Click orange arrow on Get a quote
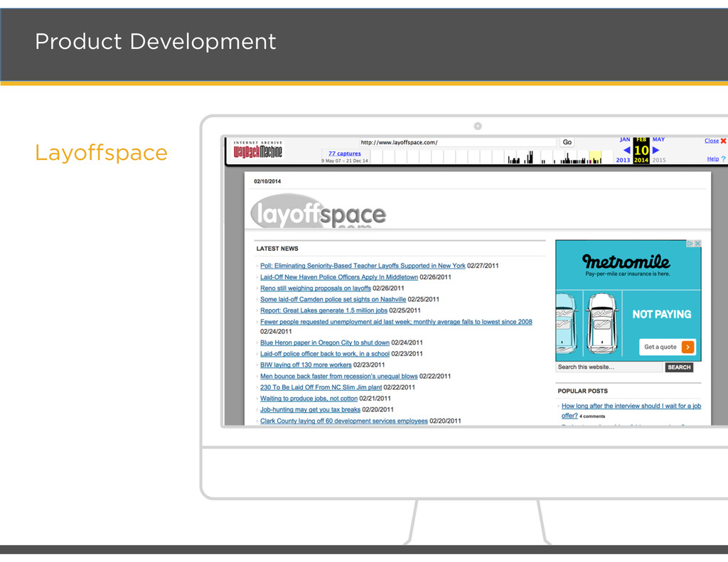728x562 pixels. pyautogui.click(x=687, y=347)
